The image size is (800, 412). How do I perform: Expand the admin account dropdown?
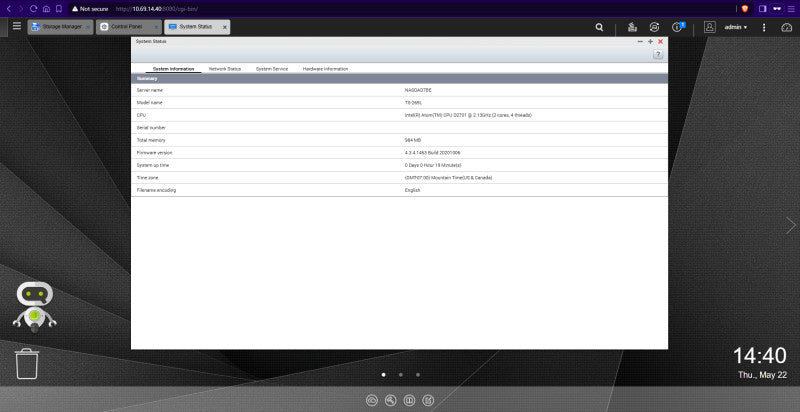pos(736,27)
